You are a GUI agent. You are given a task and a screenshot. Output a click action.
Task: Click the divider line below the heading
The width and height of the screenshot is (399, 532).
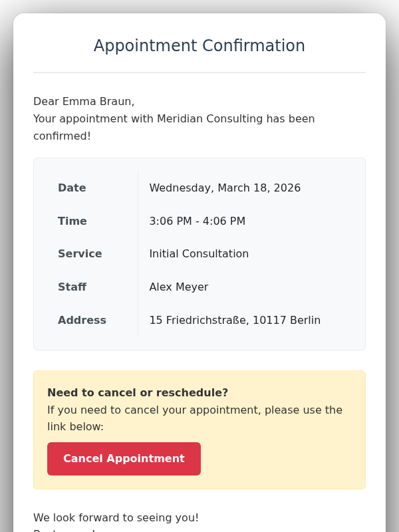(x=199, y=70)
